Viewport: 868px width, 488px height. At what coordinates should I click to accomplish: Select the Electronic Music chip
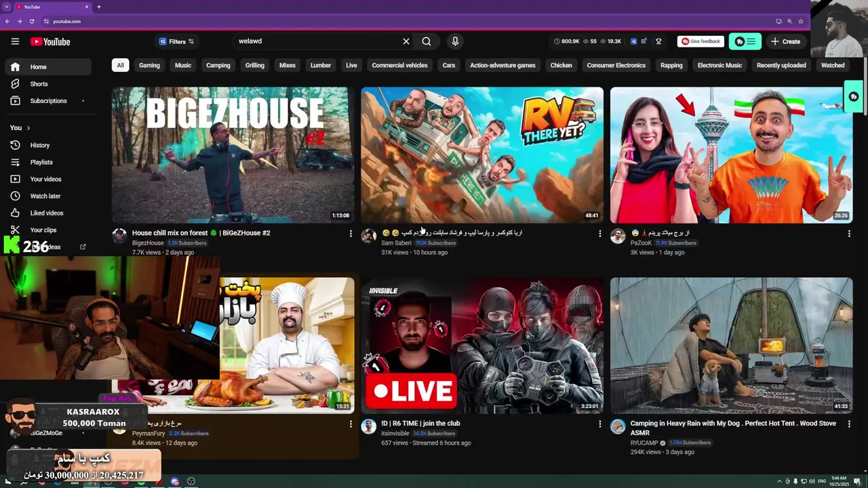point(719,65)
